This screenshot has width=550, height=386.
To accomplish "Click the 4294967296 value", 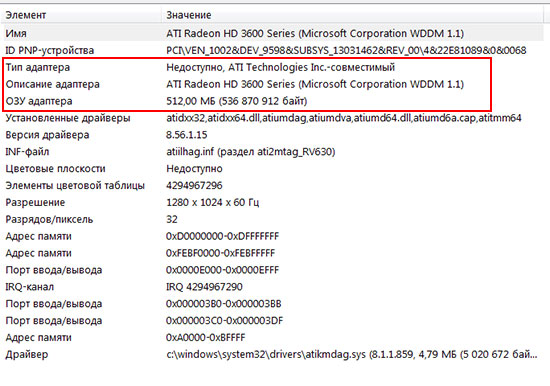I will click(194, 186).
